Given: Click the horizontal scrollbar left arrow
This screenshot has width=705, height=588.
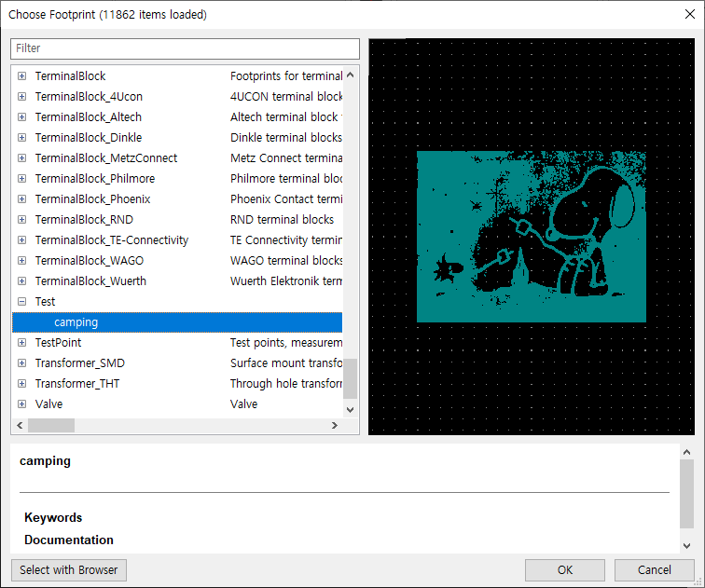Looking at the screenshot, I should (20, 425).
